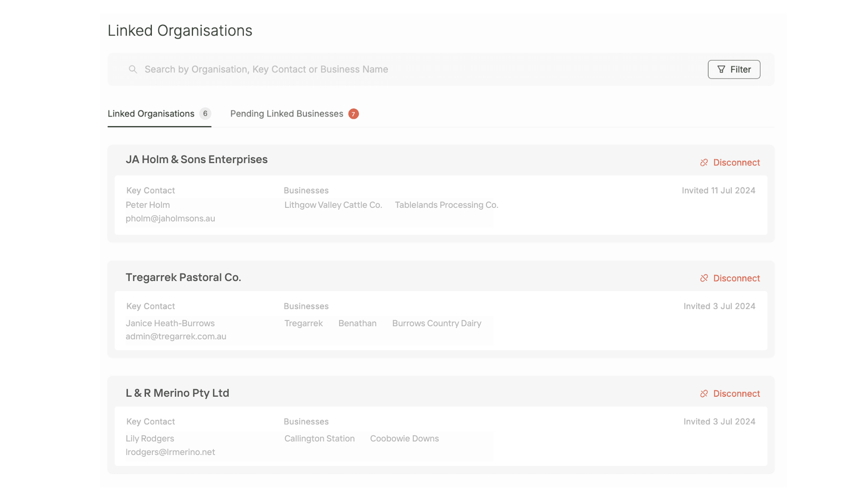
Task: Click email pholm@jaholmsons.au
Action: pos(170,219)
